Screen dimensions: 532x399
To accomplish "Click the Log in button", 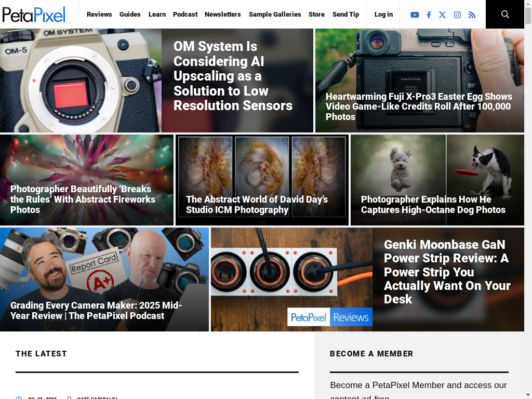I will click(x=383, y=14).
